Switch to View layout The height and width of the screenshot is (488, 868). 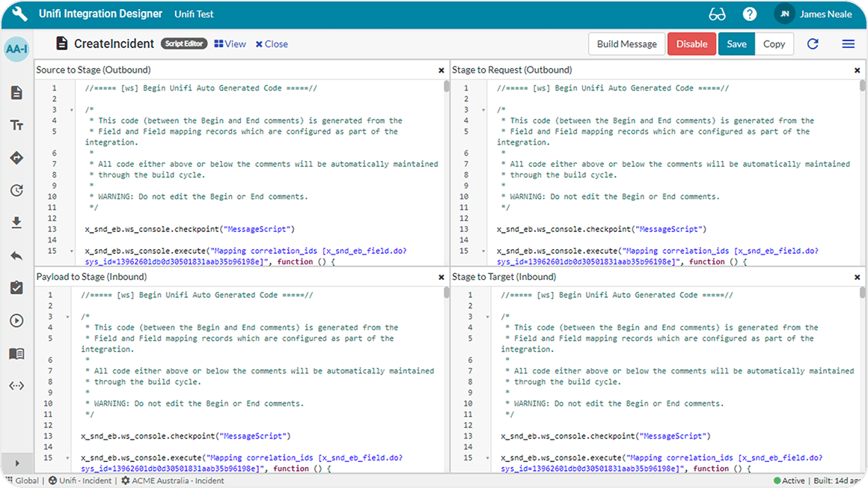(x=230, y=43)
